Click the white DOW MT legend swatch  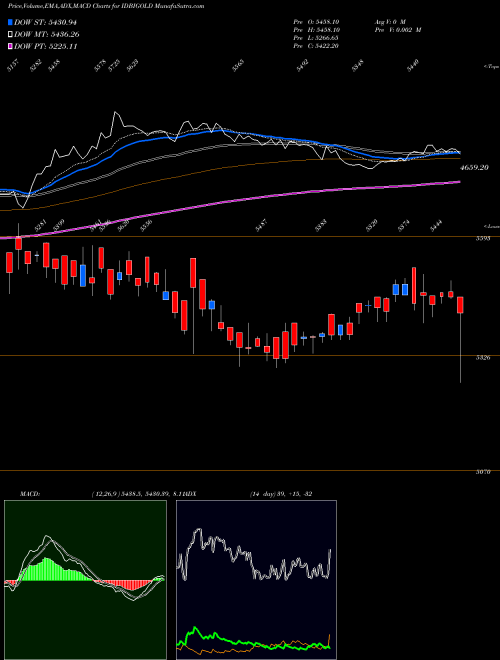pyautogui.click(x=10, y=35)
